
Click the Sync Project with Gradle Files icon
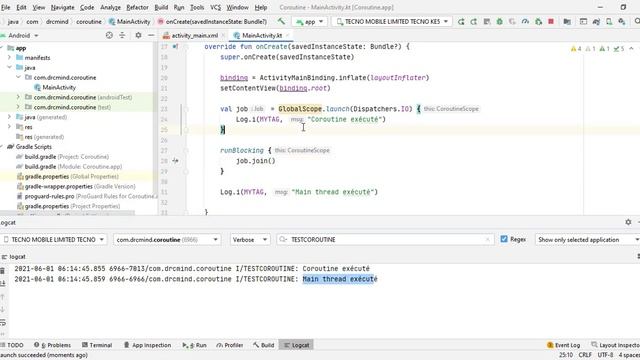(596, 22)
